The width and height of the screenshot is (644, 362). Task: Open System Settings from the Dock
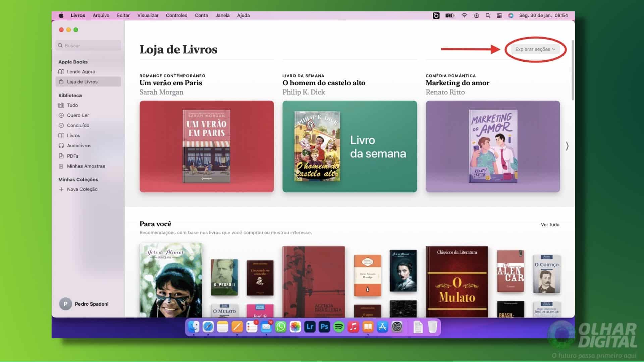point(397,327)
